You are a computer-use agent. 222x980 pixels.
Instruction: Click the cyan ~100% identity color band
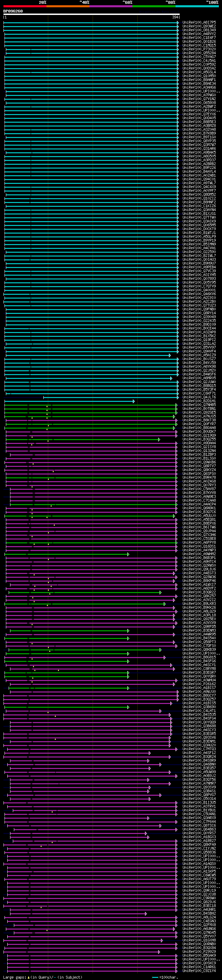pyautogui.click(x=197, y=6)
